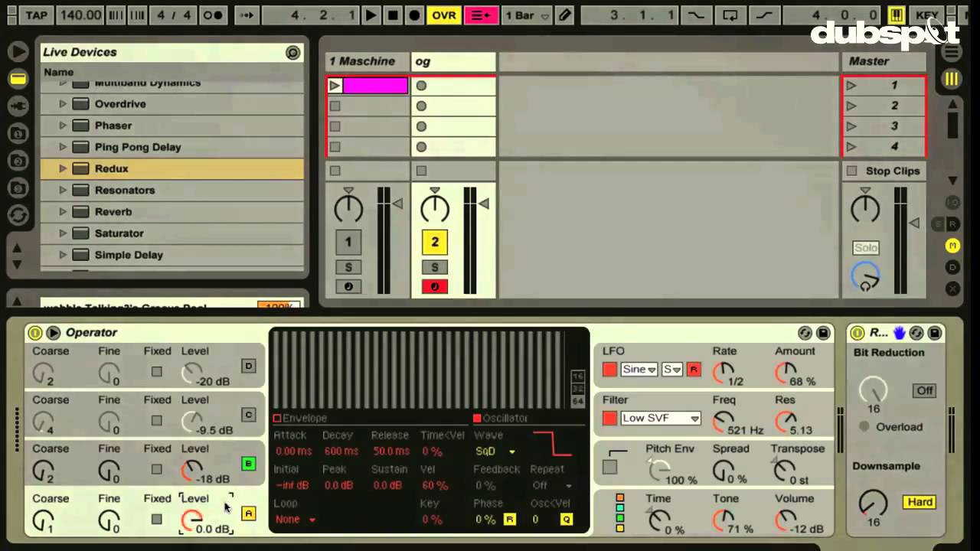
Task: Open the 1 Bar quantization menu
Action: coord(527,15)
